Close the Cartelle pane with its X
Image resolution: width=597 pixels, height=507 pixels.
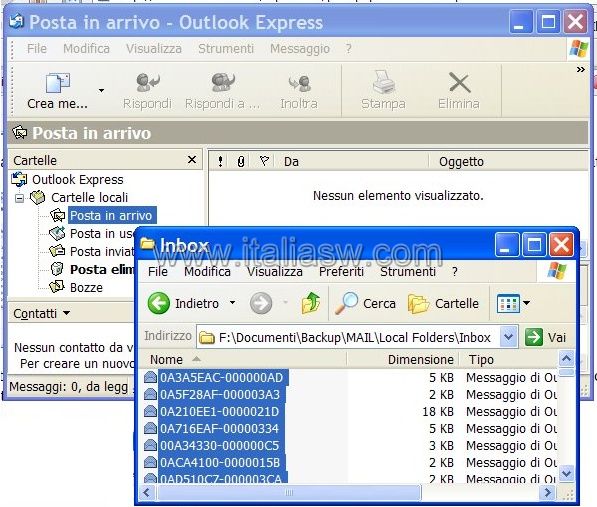coord(192,160)
